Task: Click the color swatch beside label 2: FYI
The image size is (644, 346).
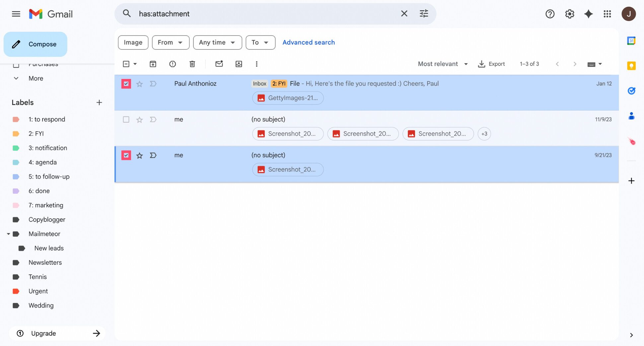Action: coord(16,133)
